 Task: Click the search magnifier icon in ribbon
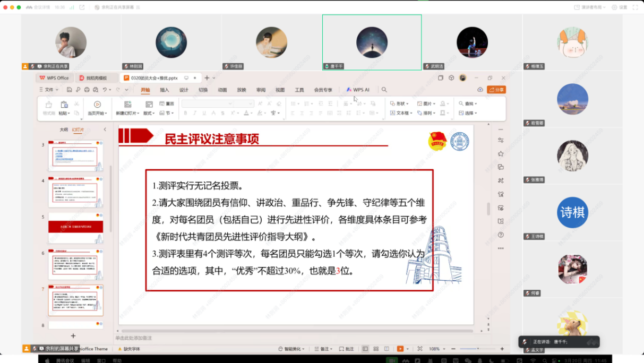[x=384, y=90]
